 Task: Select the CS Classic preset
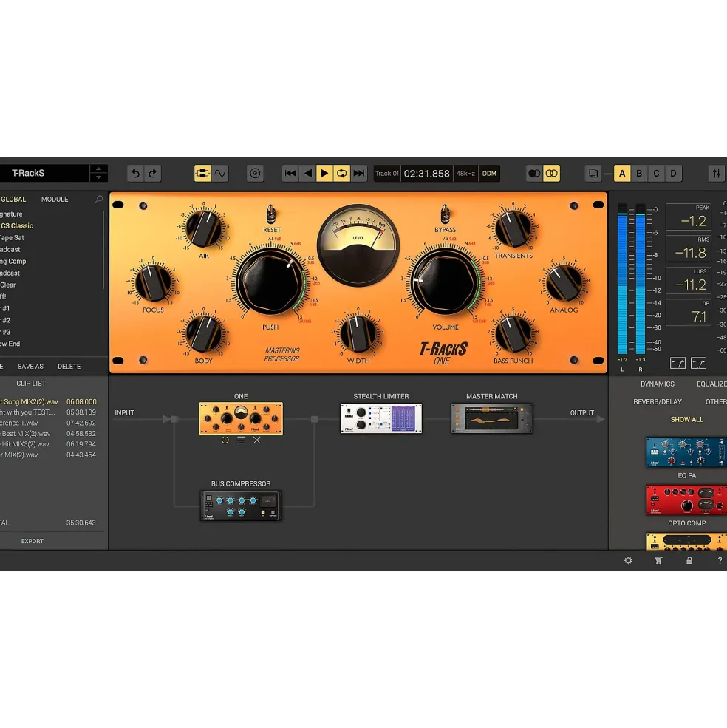click(x=17, y=226)
